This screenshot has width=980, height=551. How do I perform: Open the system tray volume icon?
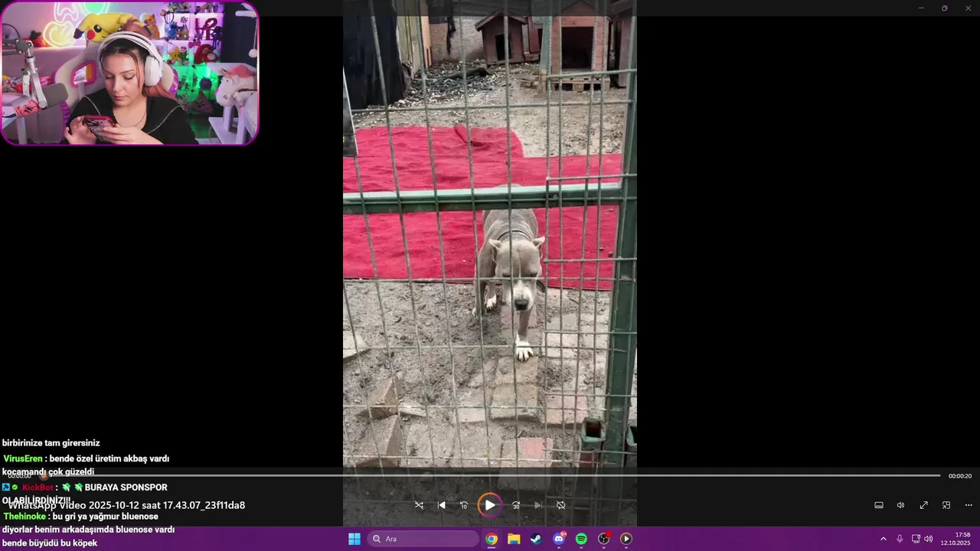[x=928, y=539]
